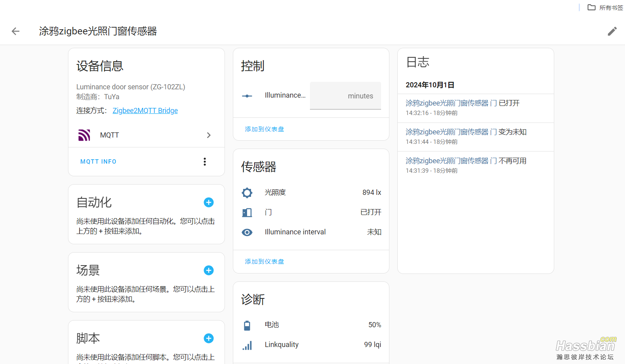625x364 pixels.
Task: Click the battery icon in Diagnostics
Action: [247, 325]
